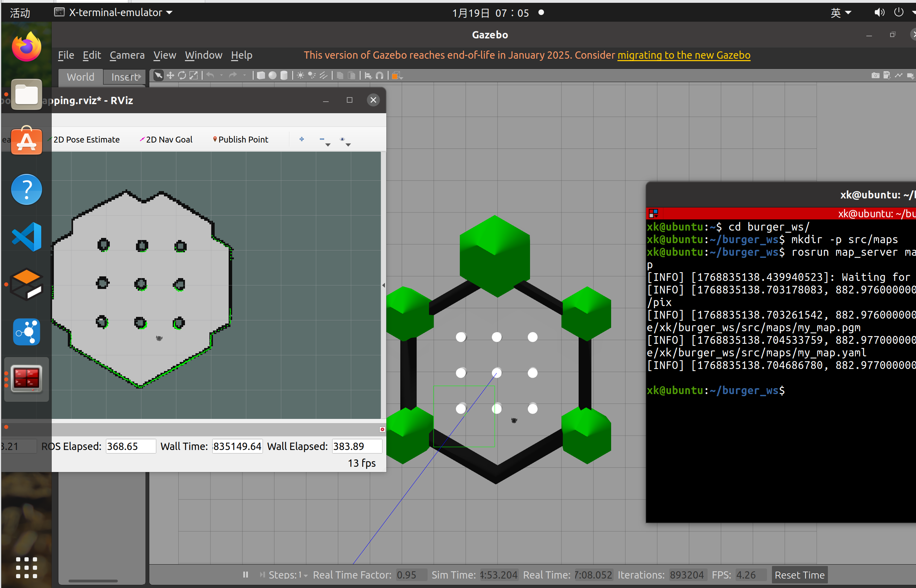Add a point light from toolbar
This screenshot has height=588, width=916.
(301, 75)
